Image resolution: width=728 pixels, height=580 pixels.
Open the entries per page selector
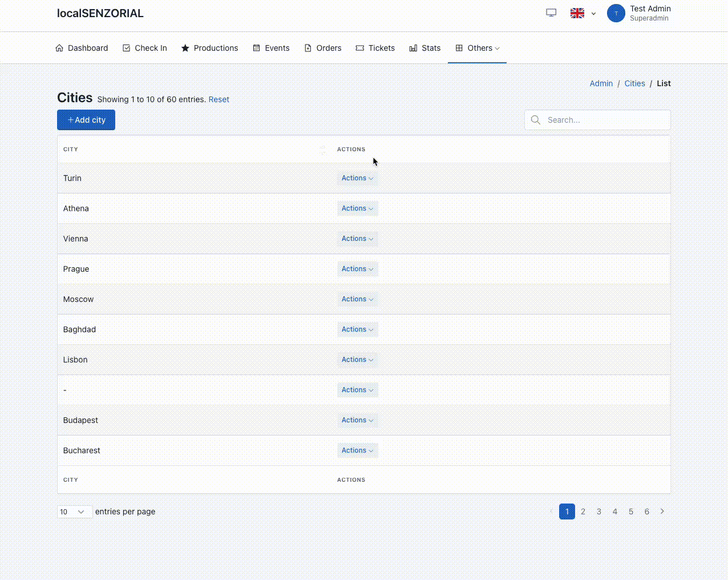tap(74, 511)
